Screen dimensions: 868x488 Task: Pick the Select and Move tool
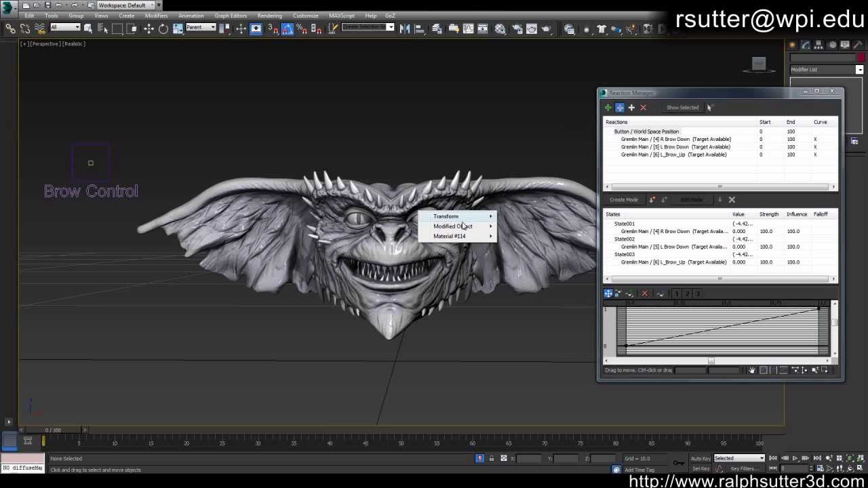coord(149,28)
